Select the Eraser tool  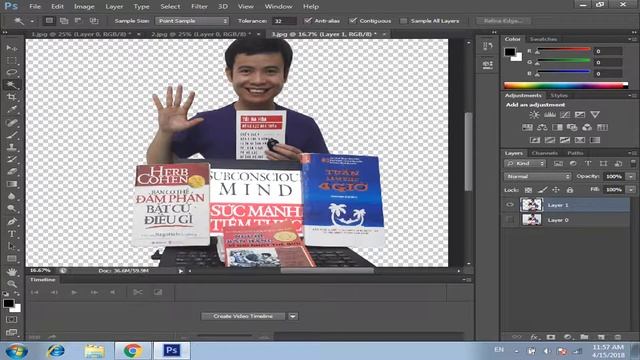11,171
